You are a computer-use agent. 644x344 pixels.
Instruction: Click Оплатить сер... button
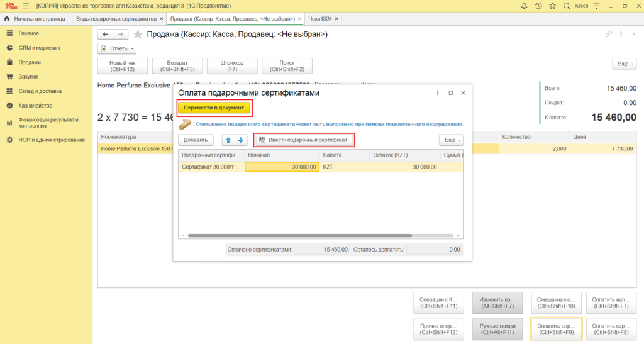click(556, 330)
